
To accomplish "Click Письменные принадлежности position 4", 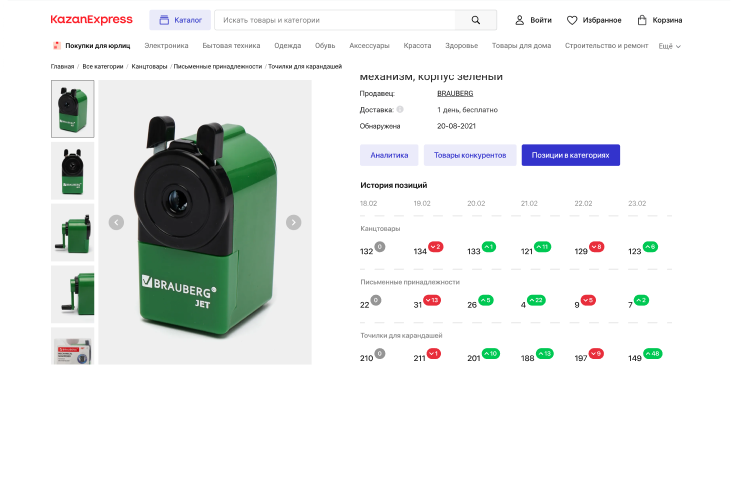I will click(523, 305).
